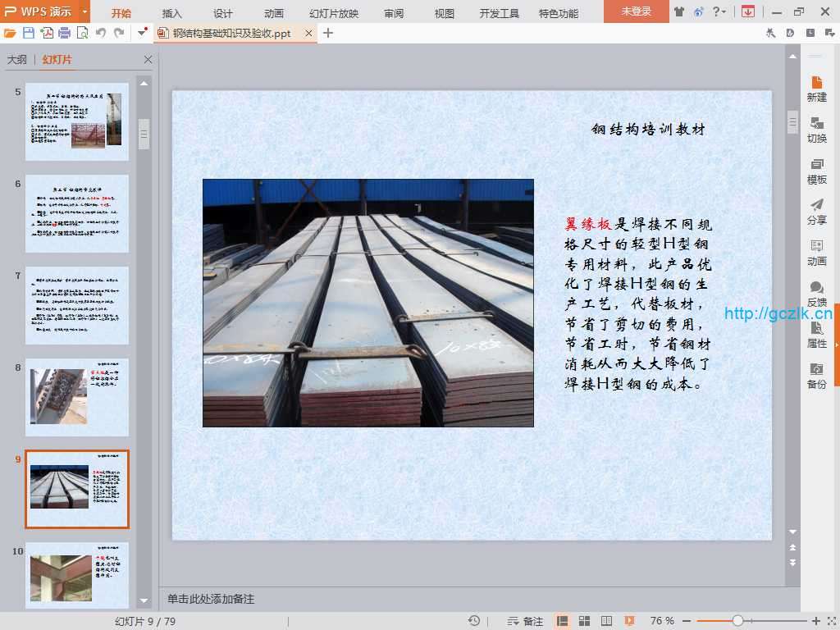Image resolution: width=840 pixels, height=630 pixels.
Task: Click the new document tab plus button
Action: [x=328, y=33]
